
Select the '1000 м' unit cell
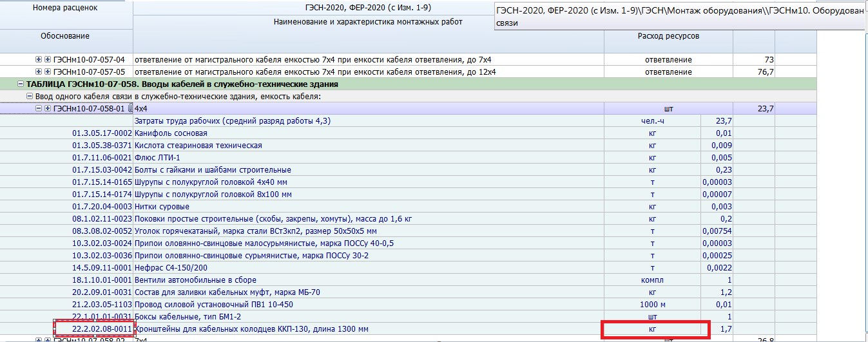click(652, 305)
